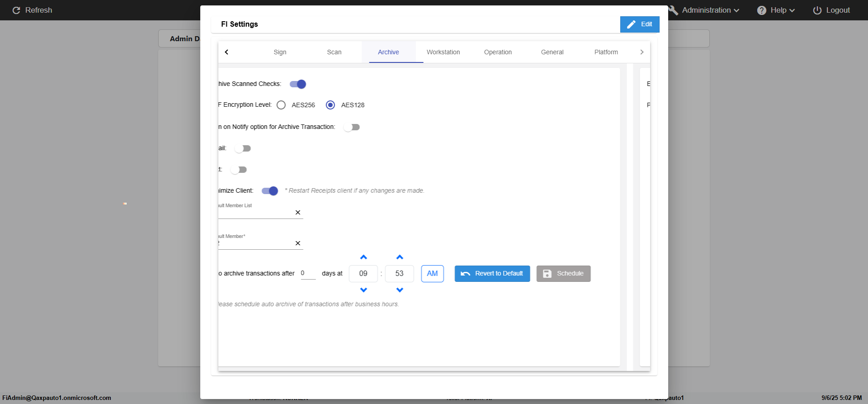Click the Edit button in FI Settings

[640, 24]
